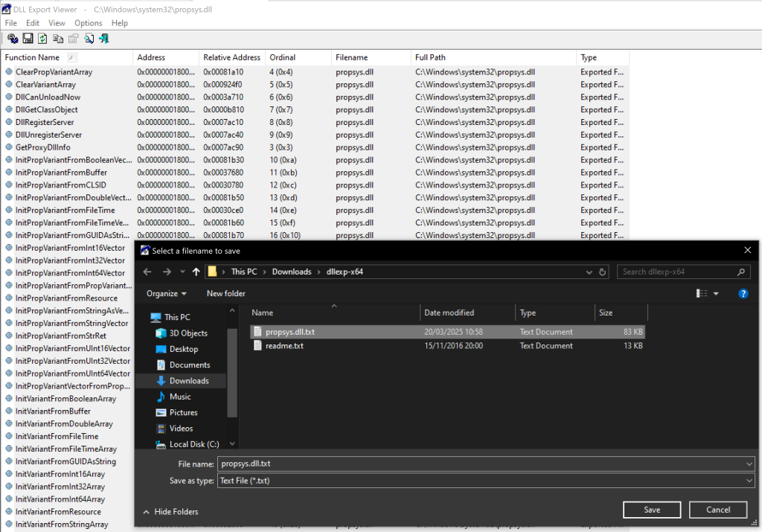
Task: Copy selected items toolbar icon
Action: 58,39
